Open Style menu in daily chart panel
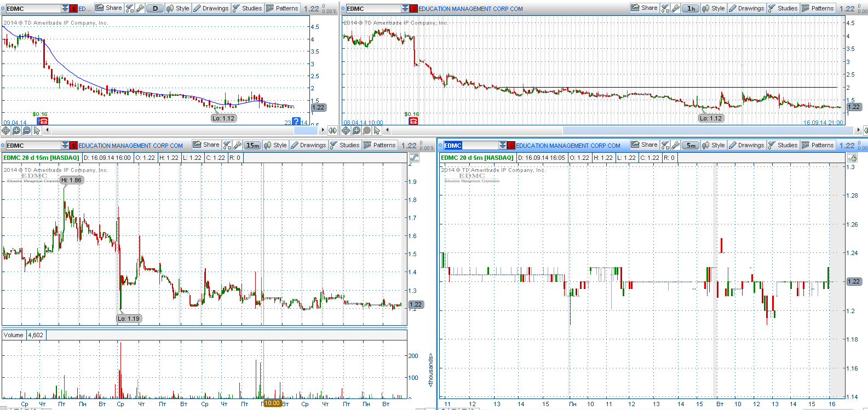868x410 pixels. click(x=178, y=8)
